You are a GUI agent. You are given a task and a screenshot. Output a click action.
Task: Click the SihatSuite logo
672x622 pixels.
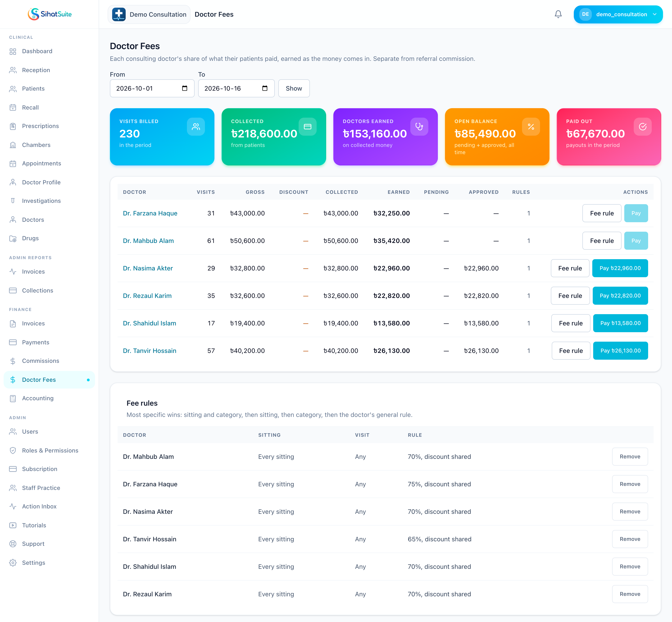(50, 14)
